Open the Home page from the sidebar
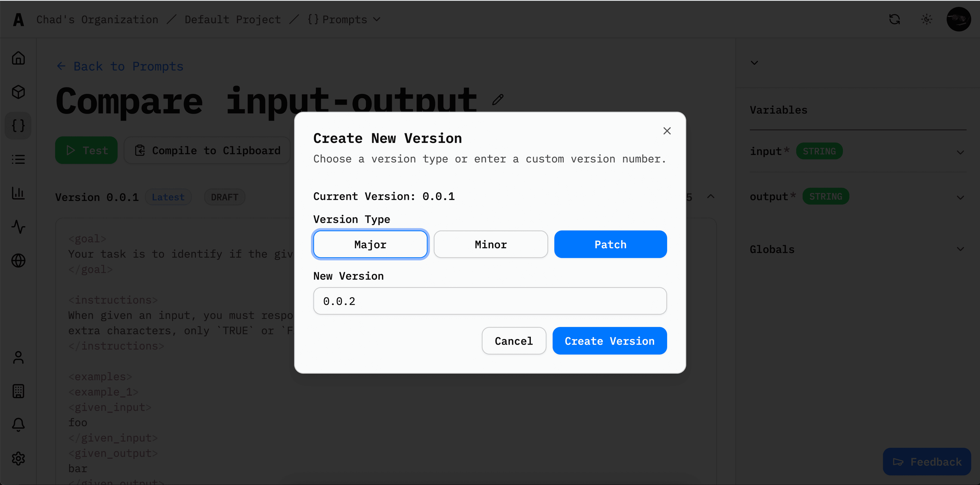The image size is (980, 485). pyautogui.click(x=18, y=58)
